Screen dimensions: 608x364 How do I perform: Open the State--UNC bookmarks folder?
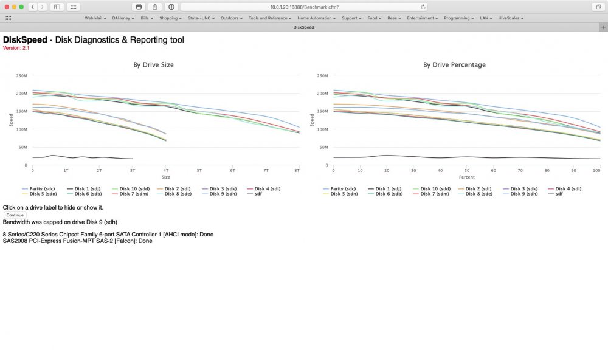tap(201, 18)
